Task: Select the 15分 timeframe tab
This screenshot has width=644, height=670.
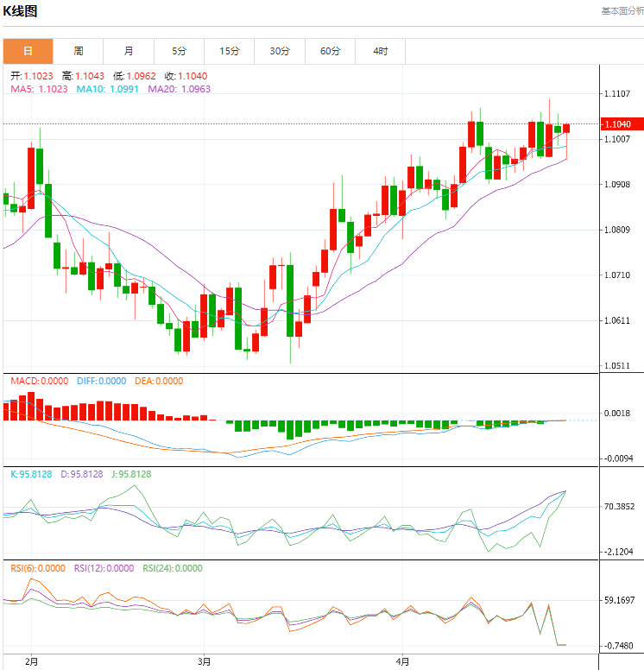Action: point(230,51)
